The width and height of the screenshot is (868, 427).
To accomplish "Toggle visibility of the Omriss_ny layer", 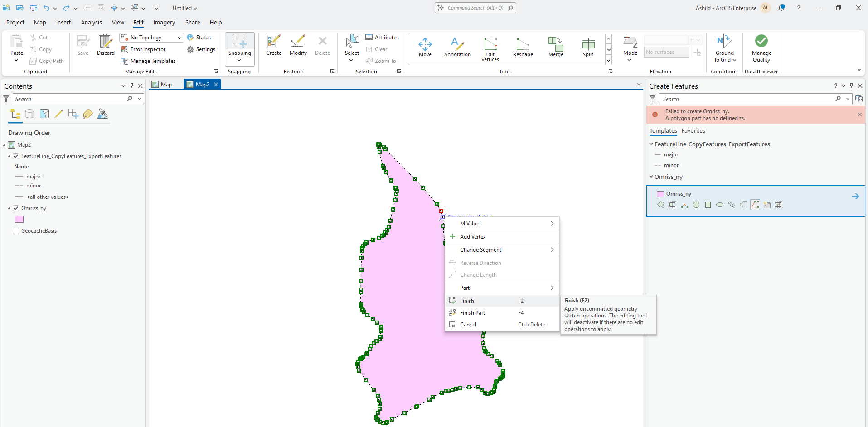I will pyautogui.click(x=16, y=208).
